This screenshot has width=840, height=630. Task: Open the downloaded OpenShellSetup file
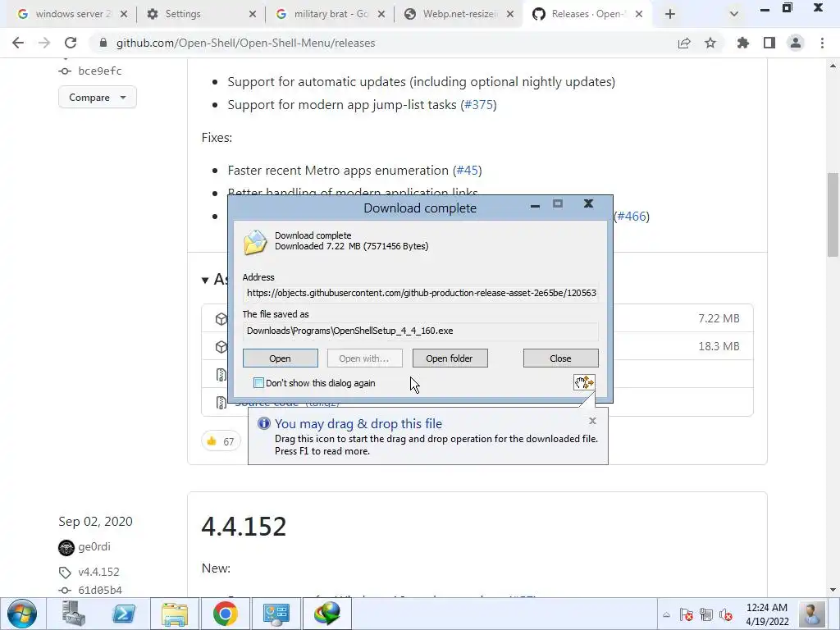(x=281, y=358)
